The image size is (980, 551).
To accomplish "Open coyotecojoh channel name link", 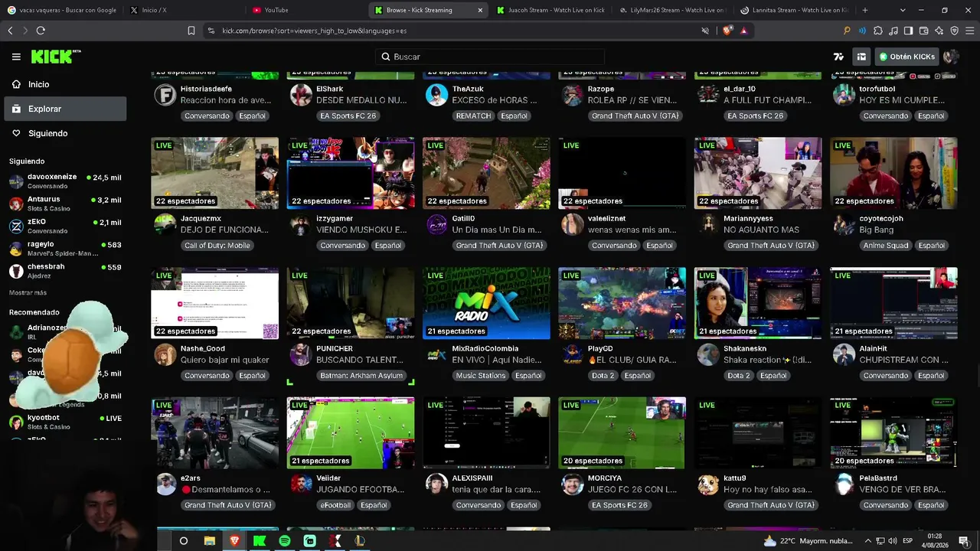I will click(x=881, y=219).
